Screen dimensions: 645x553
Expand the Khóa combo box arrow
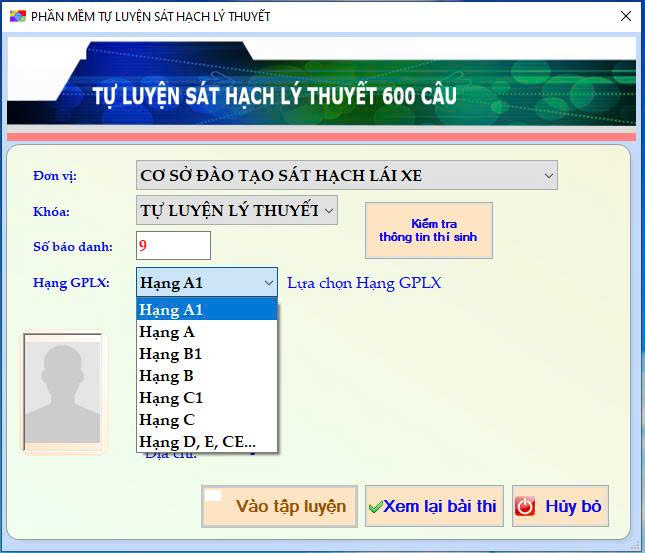click(329, 210)
